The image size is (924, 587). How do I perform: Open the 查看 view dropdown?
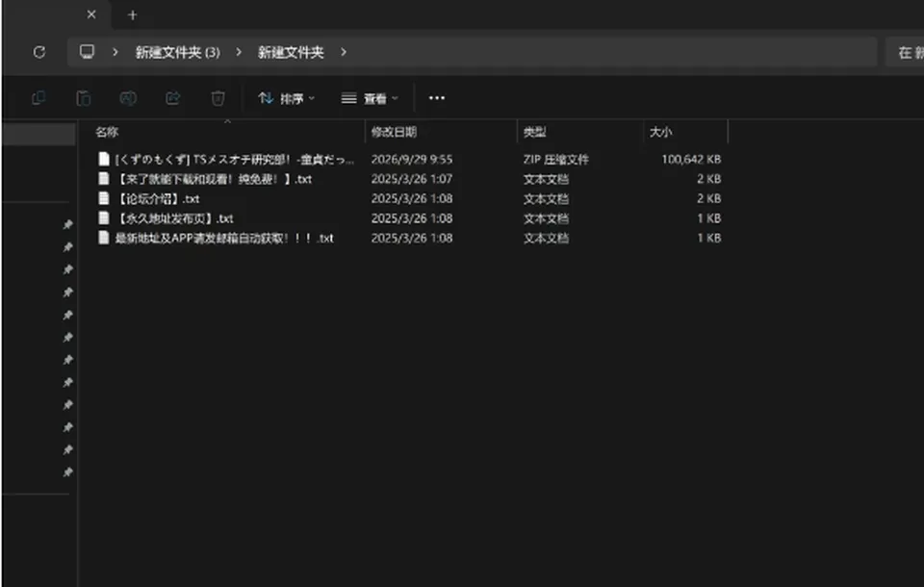tap(370, 98)
